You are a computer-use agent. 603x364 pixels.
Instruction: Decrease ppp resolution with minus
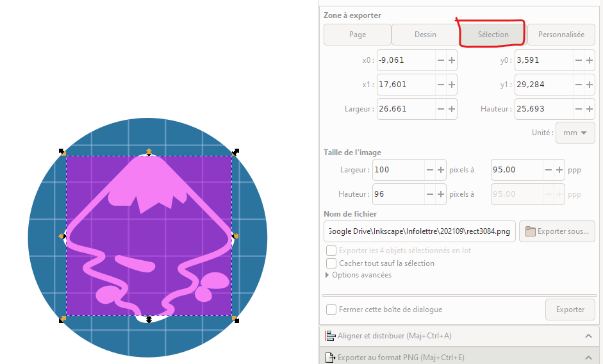[549, 170]
